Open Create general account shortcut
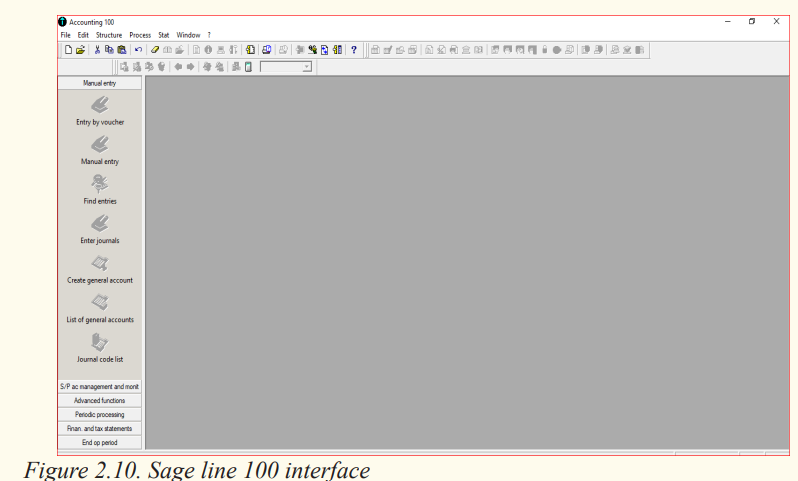Viewport: 798px width, 481px height. point(100,269)
